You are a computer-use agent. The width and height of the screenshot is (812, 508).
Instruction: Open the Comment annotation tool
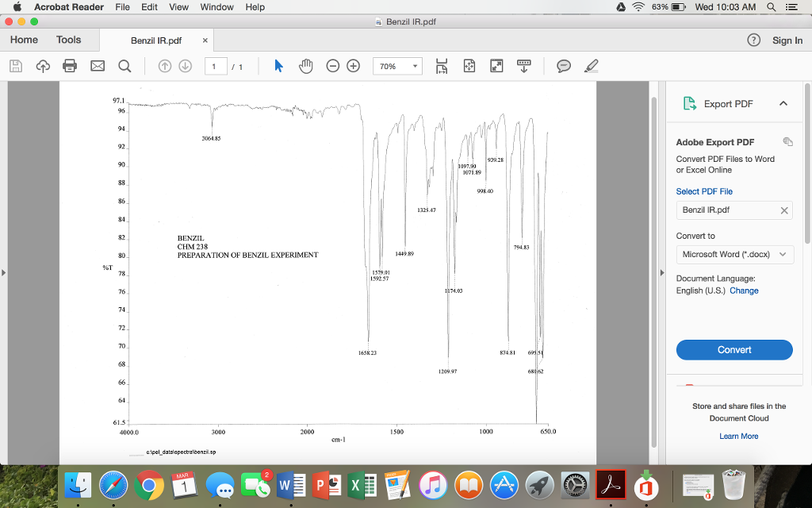(563, 66)
